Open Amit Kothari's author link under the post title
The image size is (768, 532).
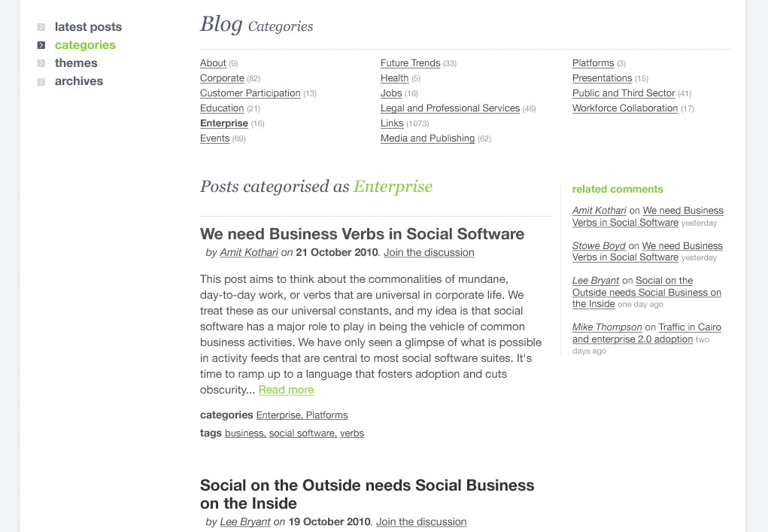click(x=249, y=252)
